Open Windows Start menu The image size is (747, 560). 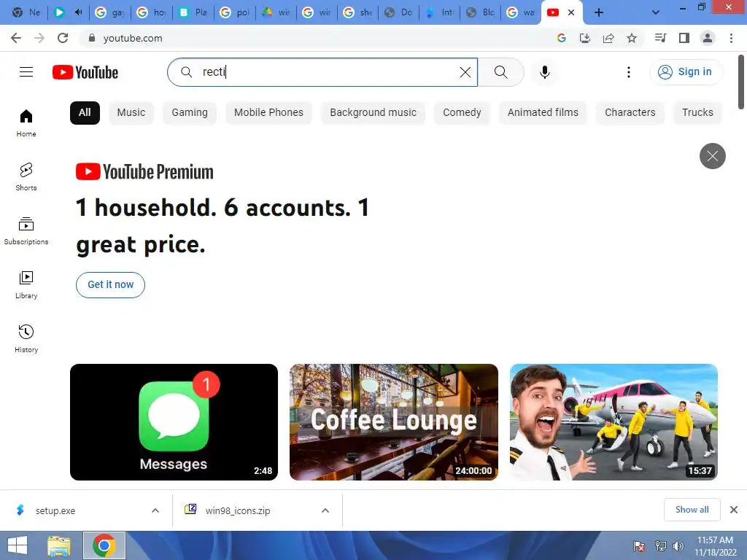(x=18, y=545)
